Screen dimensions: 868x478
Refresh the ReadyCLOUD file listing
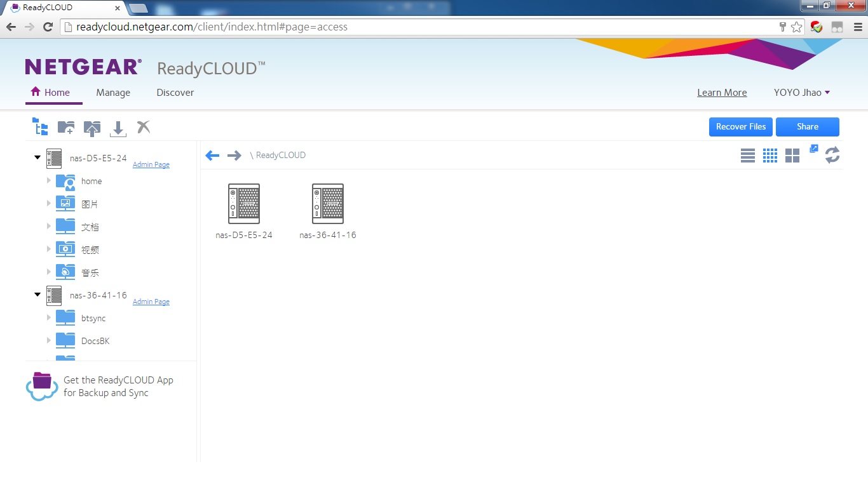pos(832,155)
